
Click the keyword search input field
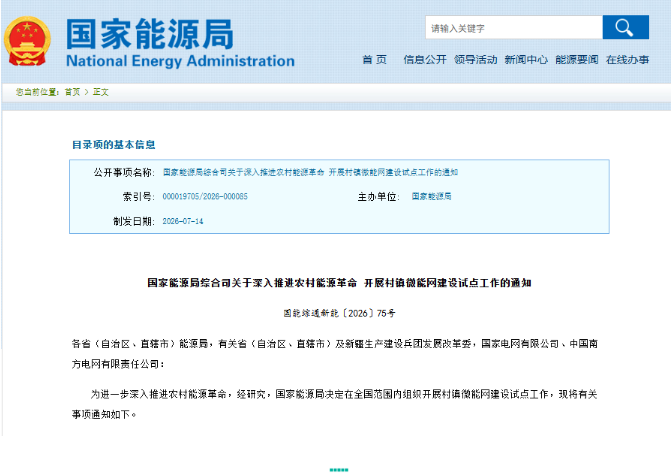[x=514, y=27]
